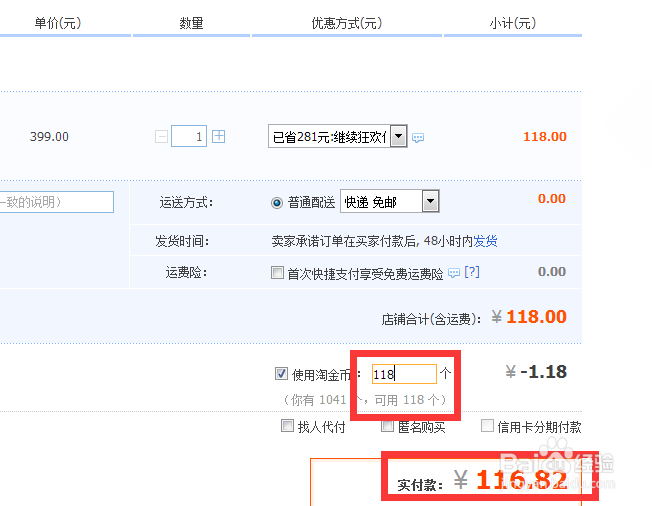The width and height of the screenshot is (652, 506).
Task: Click the 数量 column header
Action: (x=191, y=23)
